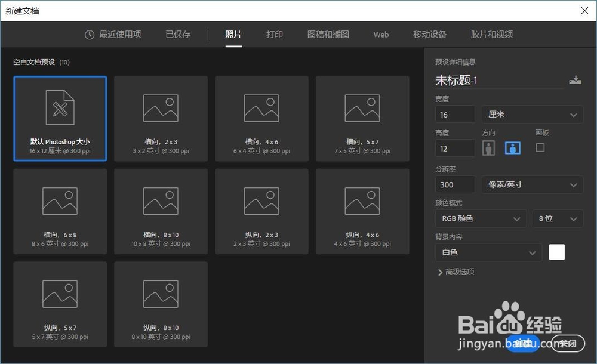Click the 空白文档预设 (10) heading text

coord(42,62)
